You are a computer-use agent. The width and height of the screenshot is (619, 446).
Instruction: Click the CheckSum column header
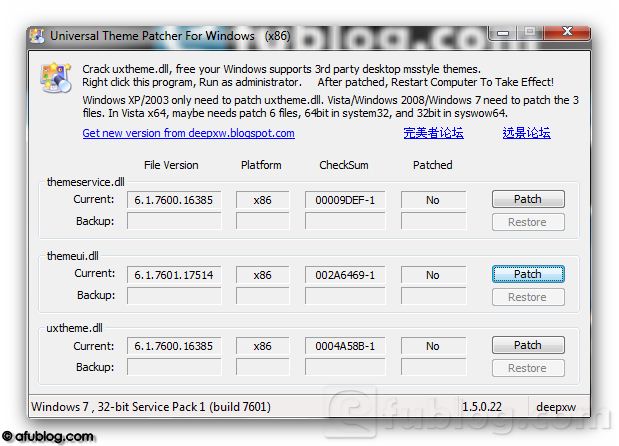(x=343, y=165)
